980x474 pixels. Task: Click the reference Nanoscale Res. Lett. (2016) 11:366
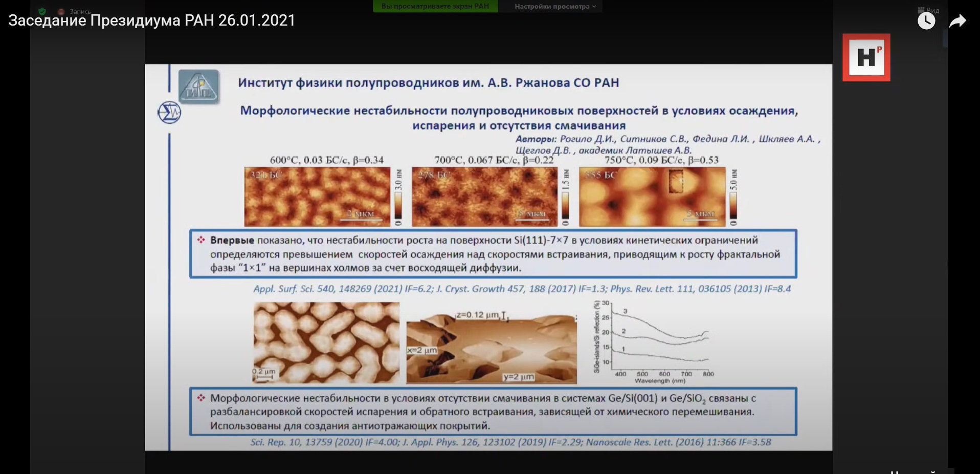pyautogui.click(x=660, y=442)
